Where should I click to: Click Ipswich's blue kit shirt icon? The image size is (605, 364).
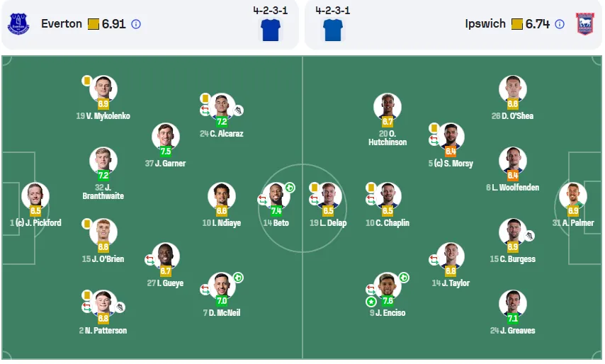(x=332, y=30)
